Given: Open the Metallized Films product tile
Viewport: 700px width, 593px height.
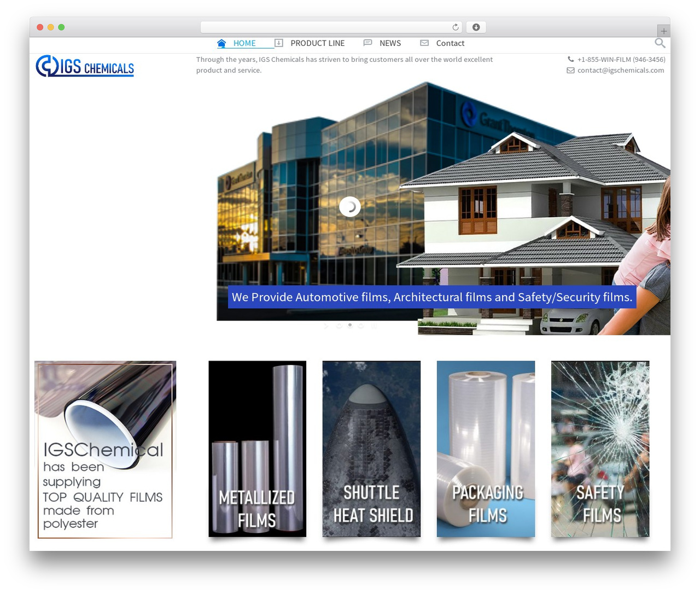Looking at the screenshot, I should pos(257,449).
